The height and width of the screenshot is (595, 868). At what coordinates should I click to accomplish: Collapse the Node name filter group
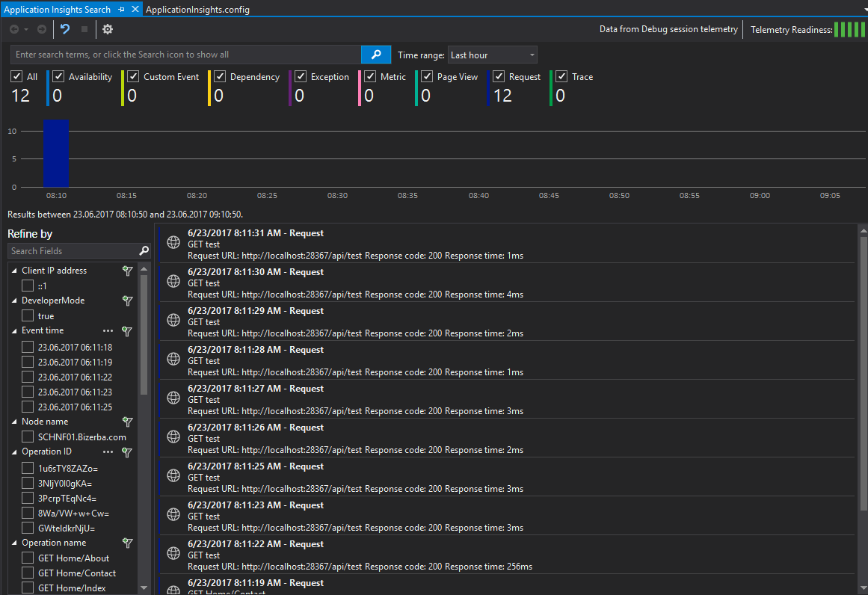[x=14, y=422]
